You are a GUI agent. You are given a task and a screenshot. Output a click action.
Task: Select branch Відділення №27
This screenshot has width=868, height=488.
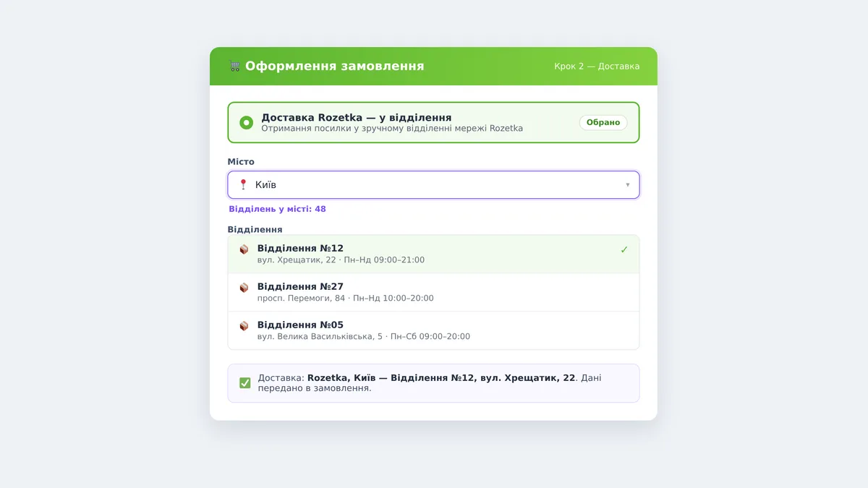click(433, 292)
